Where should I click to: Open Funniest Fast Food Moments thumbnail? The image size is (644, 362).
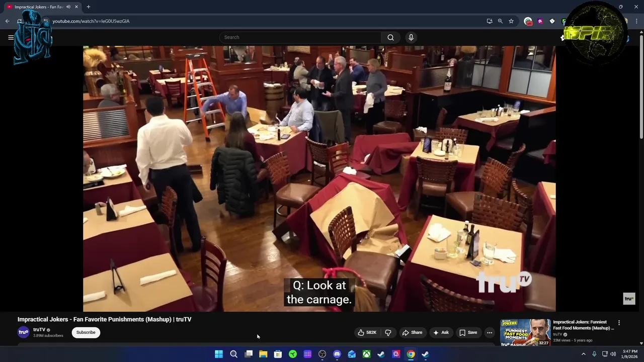click(x=525, y=332)
